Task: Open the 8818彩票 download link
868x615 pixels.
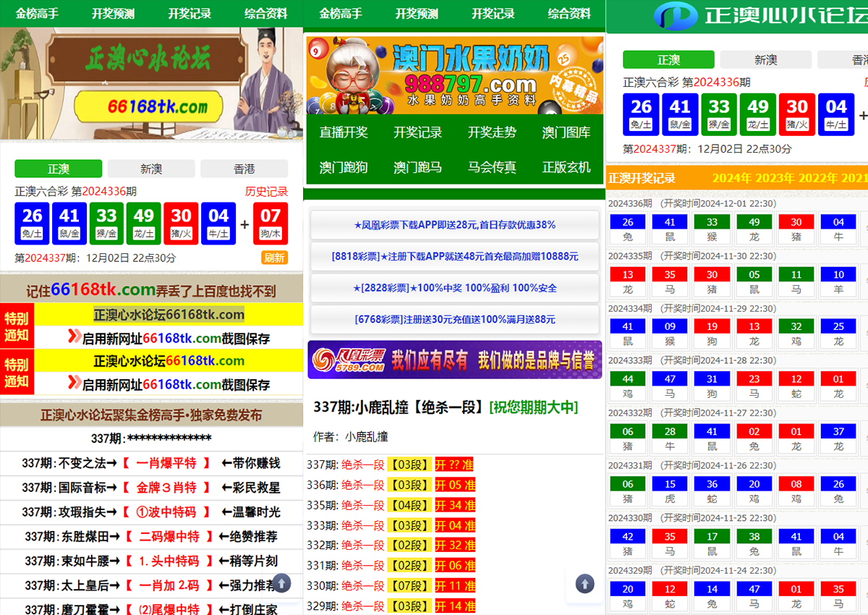Action: coord(454,258)
